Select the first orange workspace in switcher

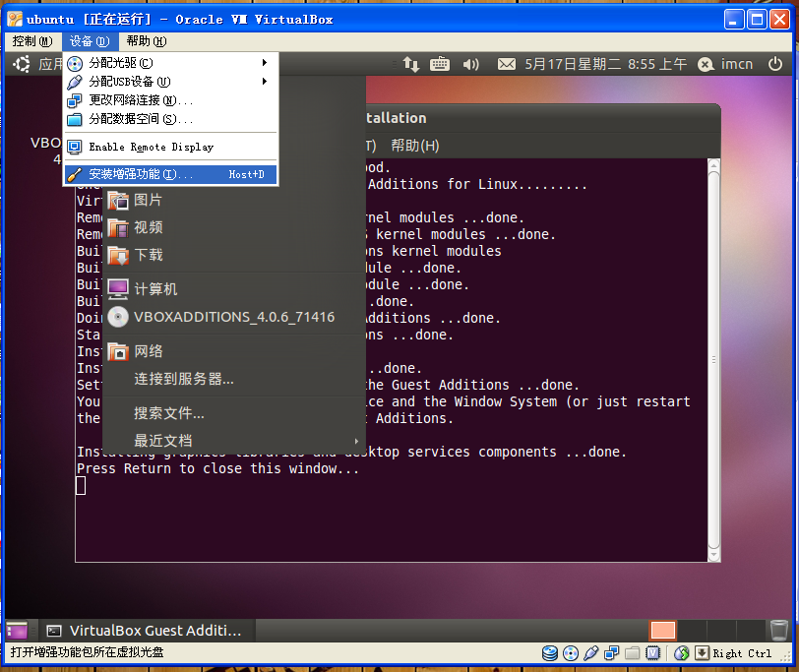point(663,631)
